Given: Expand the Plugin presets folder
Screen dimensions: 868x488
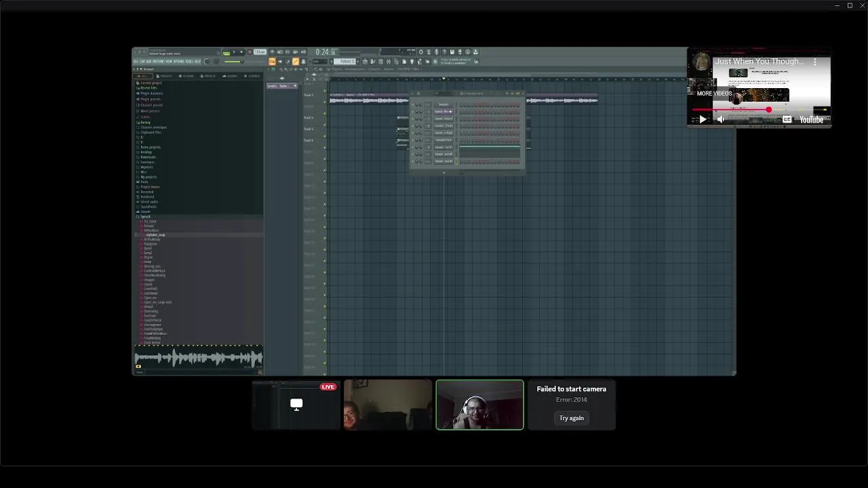Looking at the screenshot, I should (x=150, y=99).
